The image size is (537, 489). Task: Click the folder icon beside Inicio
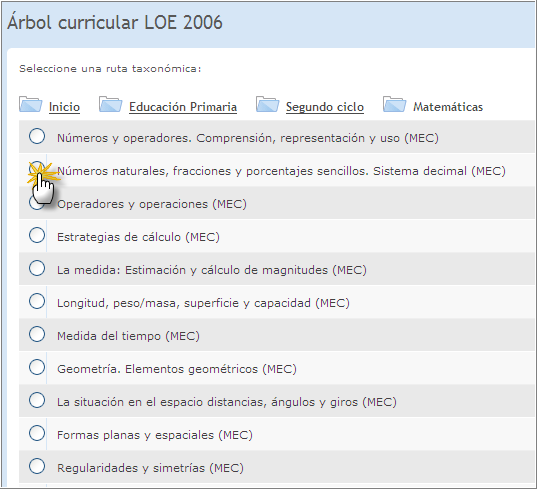(30, 104)
